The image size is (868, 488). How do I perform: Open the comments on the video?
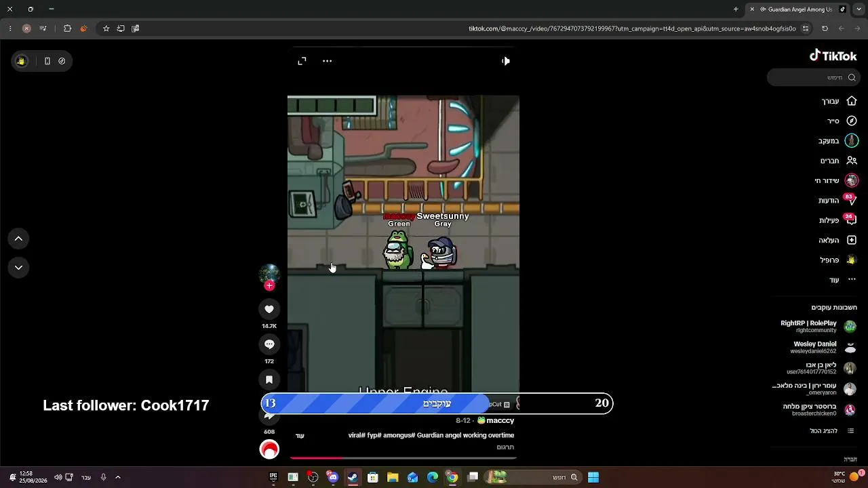click(269, 344)
